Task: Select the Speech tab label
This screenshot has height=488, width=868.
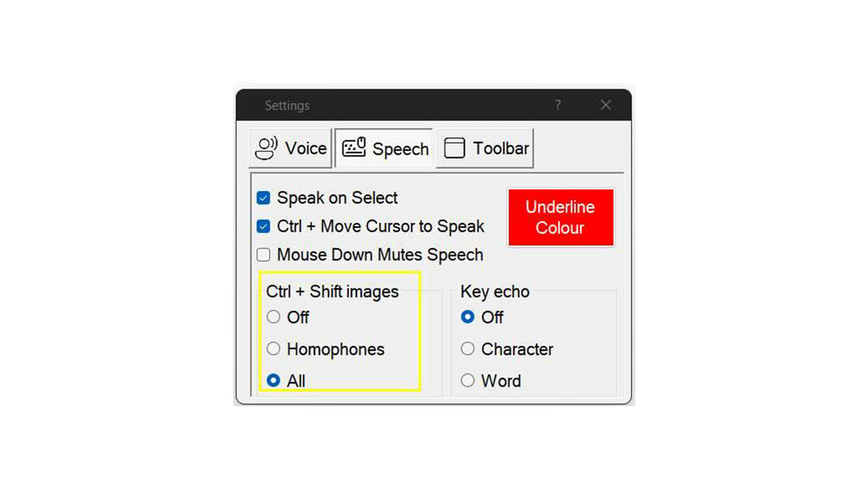Action: click(x=401, y=148)
